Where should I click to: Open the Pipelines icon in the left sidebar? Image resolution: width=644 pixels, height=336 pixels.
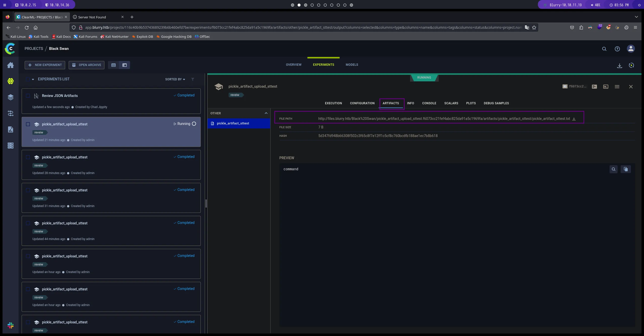pyautogui.click(x=11, y=113)
